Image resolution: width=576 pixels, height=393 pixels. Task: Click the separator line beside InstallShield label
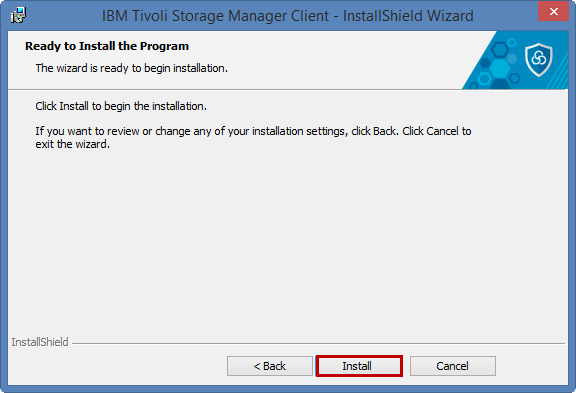tap(318, 344)
